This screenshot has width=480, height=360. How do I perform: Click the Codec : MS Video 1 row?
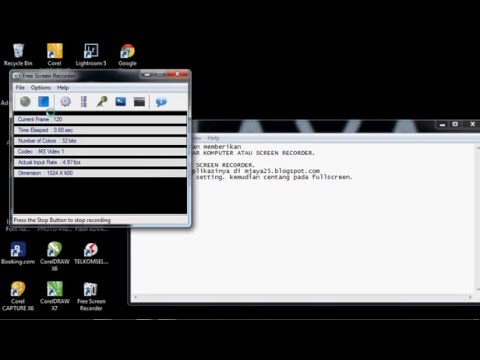[x=100, y=151]
